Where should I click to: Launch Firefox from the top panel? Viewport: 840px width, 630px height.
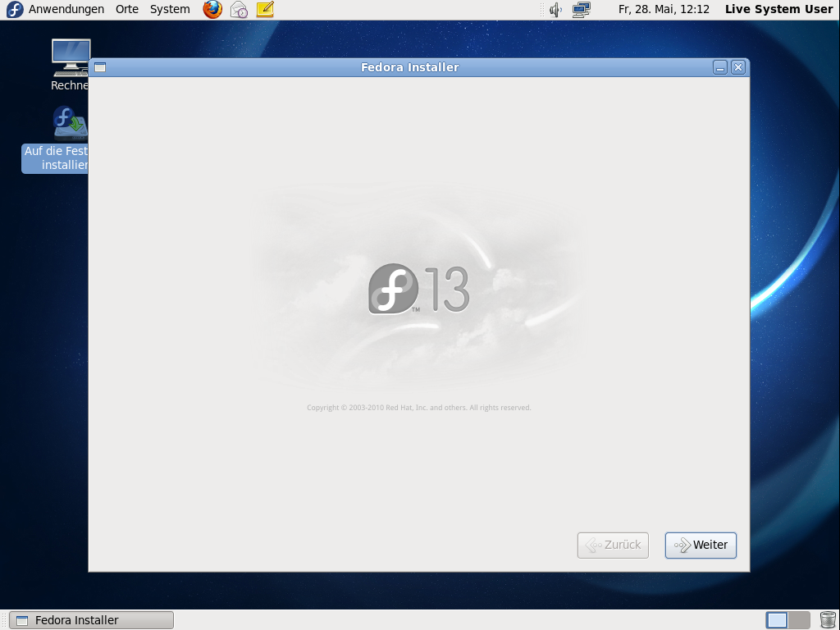[x=212, y=9]
